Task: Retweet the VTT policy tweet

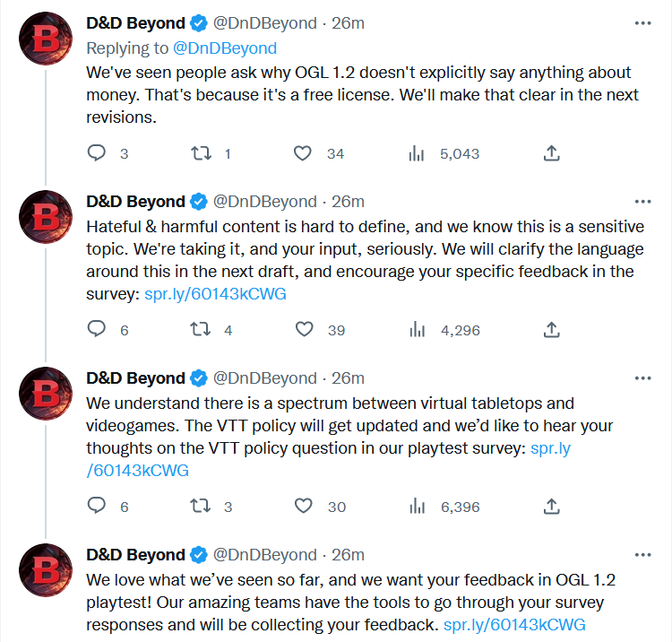Action: (202, 507)
